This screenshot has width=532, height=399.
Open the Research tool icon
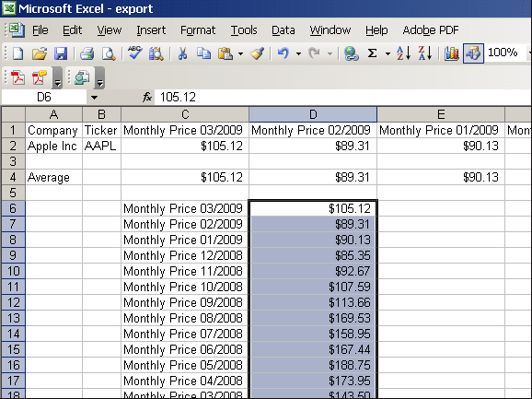pos(156,53)
